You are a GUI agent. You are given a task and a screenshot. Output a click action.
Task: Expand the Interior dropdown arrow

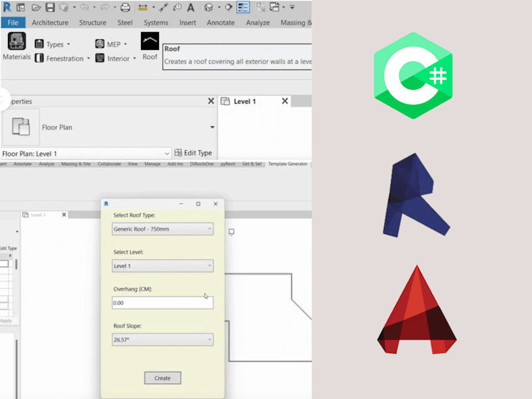coord(135,59)
